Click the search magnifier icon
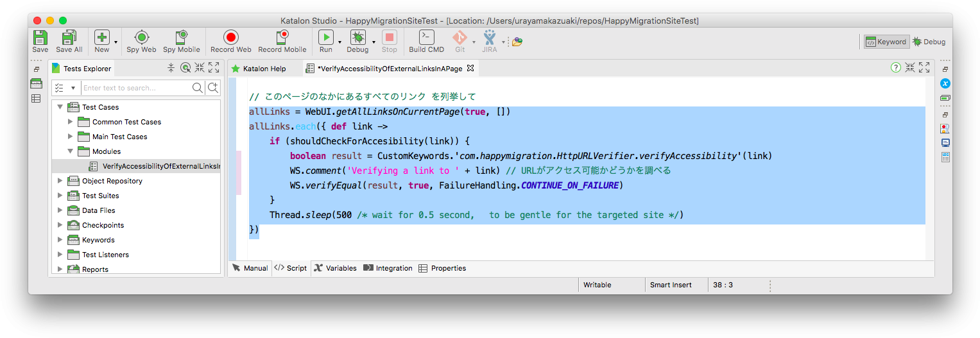 click(x=198, y=88)
